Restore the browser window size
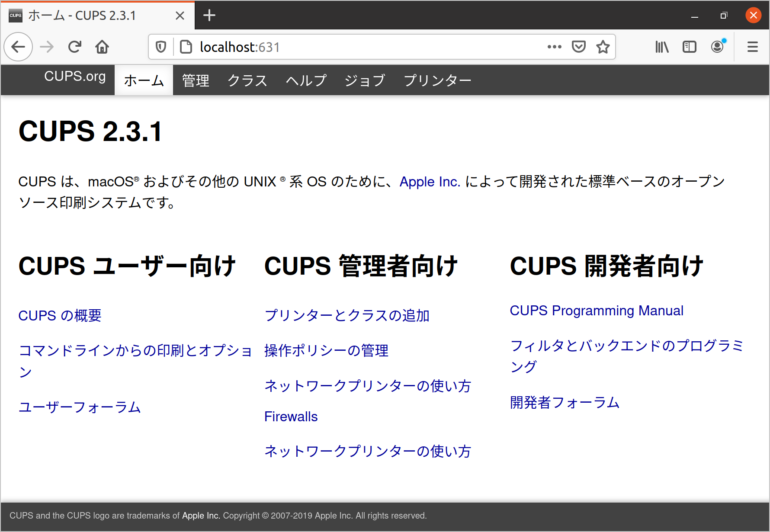770x532 pixels. click(x=724, y=16)
